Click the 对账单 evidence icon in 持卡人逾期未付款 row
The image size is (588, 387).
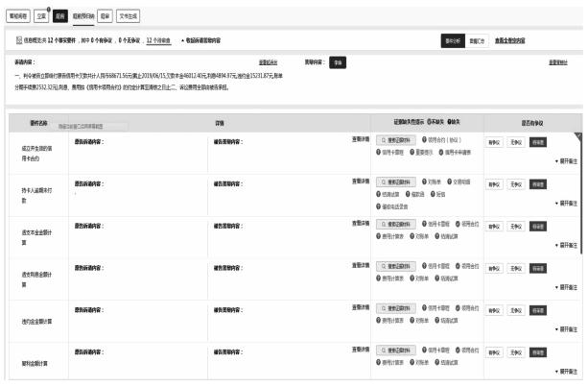tap(425, 181)
